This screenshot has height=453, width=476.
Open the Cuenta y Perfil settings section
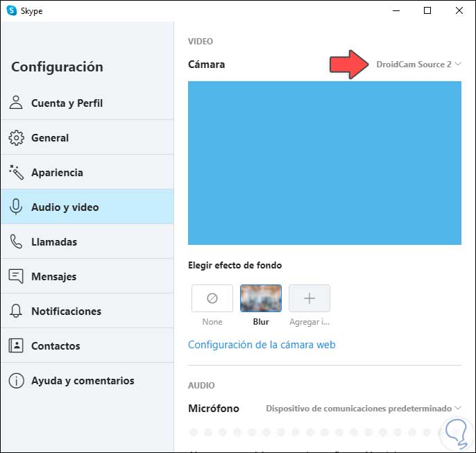tap(87, 103)
